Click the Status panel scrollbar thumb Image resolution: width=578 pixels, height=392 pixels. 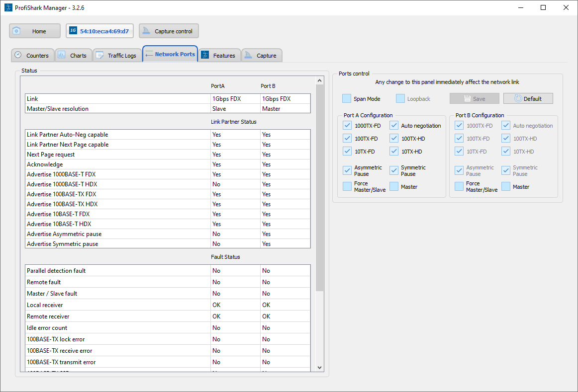pos(320,188)
